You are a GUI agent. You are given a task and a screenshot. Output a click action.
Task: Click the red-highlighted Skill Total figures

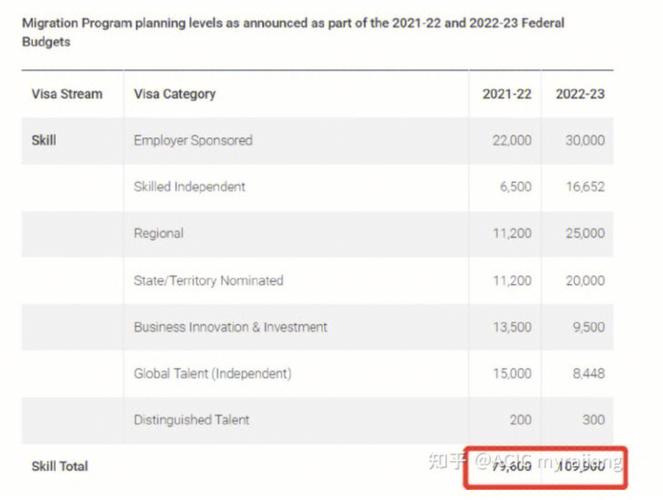(x=545, y=468)
